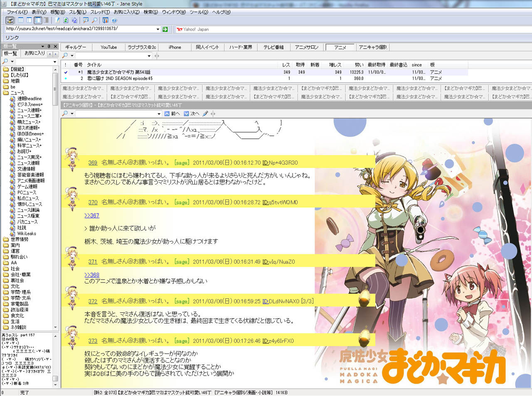Switch to the アニメサロン board tab

(306, 47)
